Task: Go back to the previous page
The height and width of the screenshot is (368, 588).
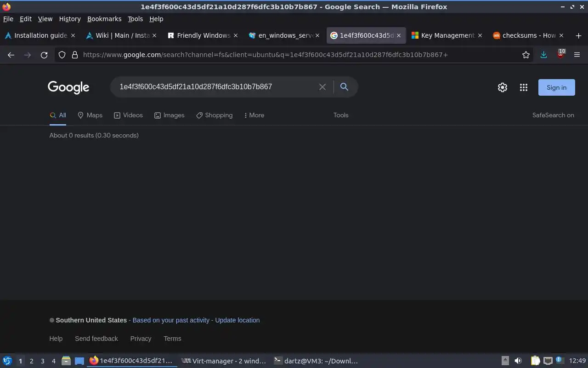Action: (11, 55)
